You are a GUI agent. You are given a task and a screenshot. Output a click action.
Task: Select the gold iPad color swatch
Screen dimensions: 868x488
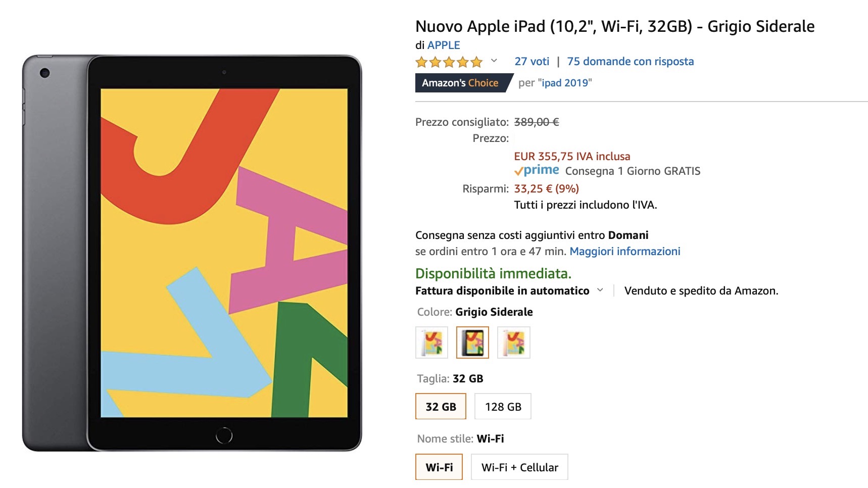[513, 343]
